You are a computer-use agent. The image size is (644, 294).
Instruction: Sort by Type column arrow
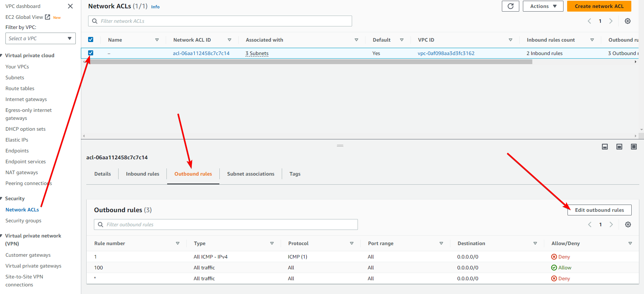[272, 243]
